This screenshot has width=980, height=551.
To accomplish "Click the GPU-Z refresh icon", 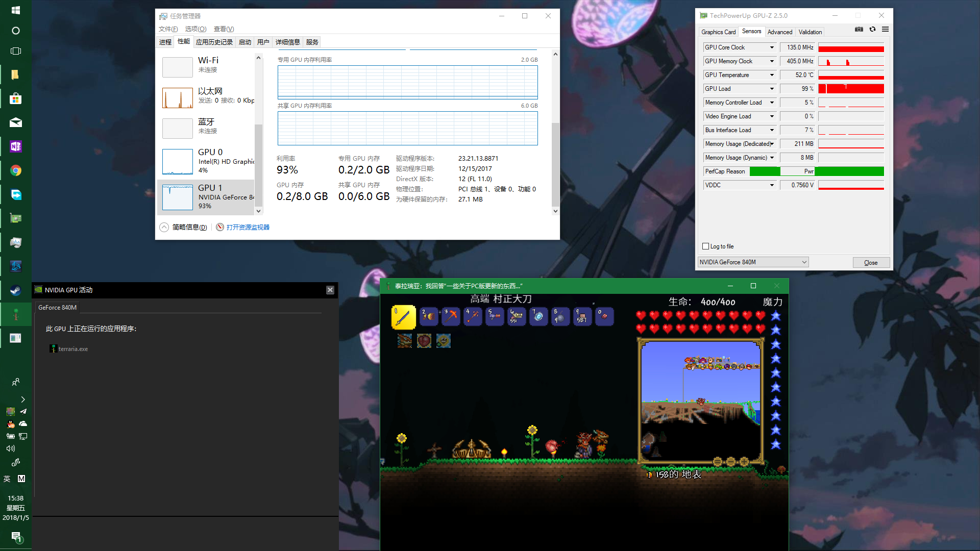I will 872,30.
